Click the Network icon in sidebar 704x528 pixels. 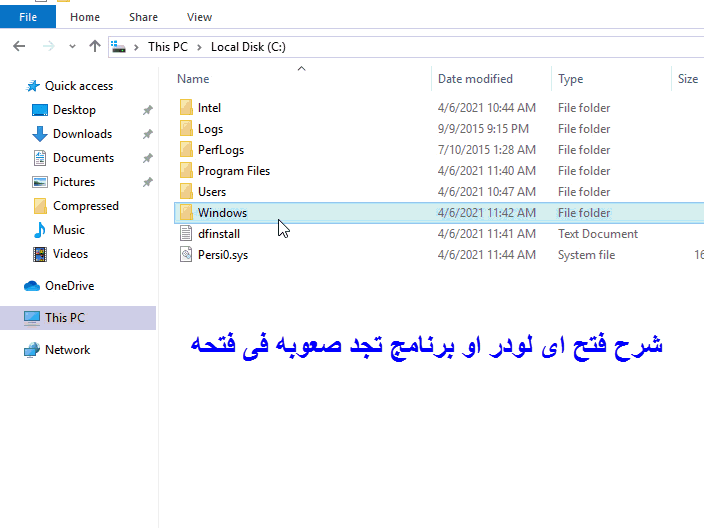pos(32,350)
